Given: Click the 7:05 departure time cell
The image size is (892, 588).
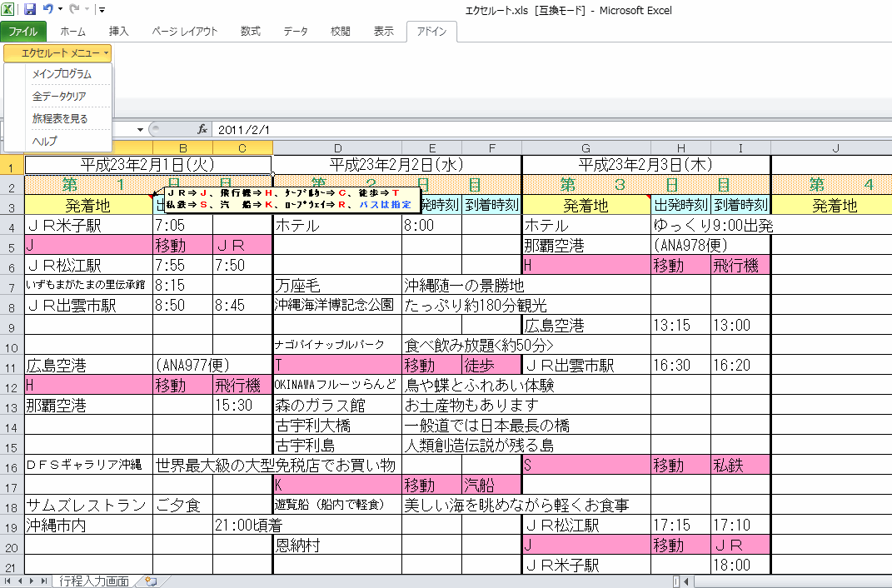Looking at the screenshot, I should 182,225.
